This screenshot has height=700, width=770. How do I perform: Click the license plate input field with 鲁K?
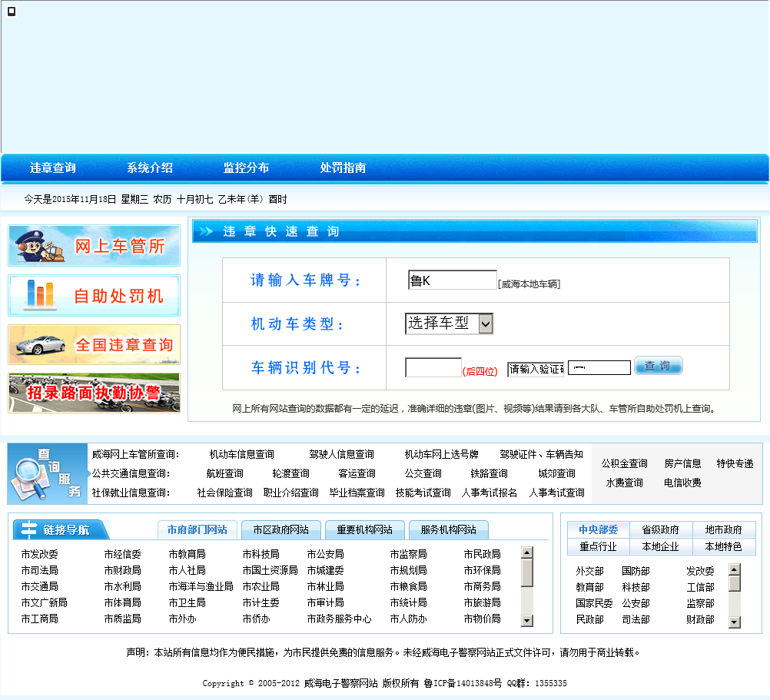point(453,280)
